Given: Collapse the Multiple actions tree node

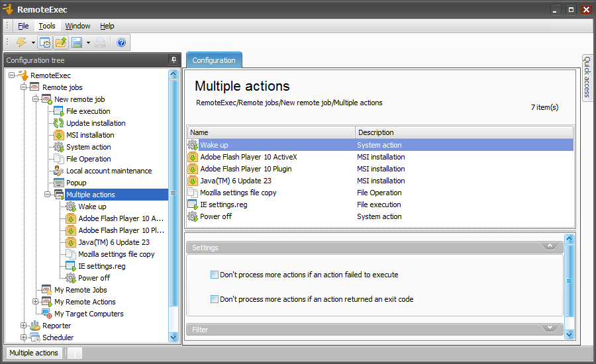Looking at the screenshot, I should 47,194.
